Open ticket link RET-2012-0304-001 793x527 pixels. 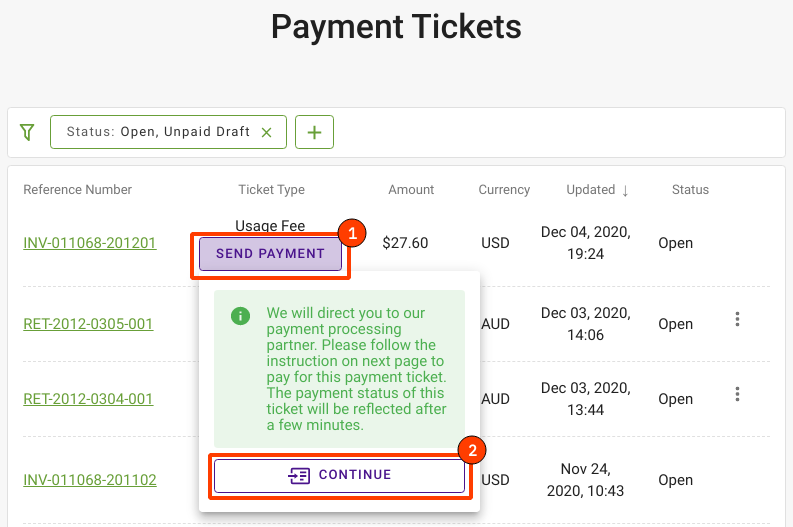point(88,399)
